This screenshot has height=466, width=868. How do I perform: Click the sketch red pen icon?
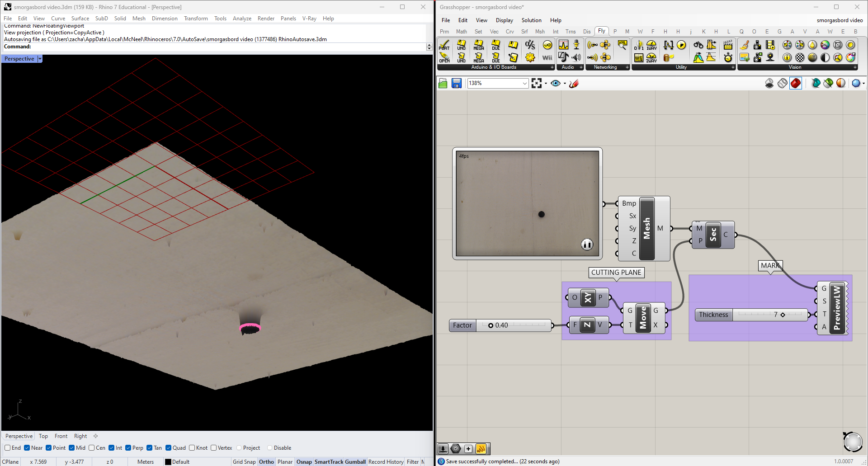[x=574, y=83]
